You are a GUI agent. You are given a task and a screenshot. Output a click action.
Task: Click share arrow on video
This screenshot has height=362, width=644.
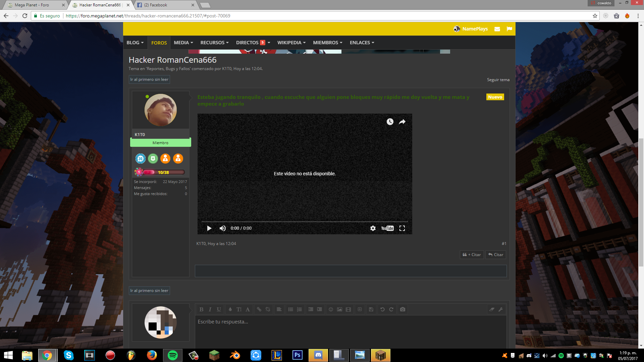point(402,122)
